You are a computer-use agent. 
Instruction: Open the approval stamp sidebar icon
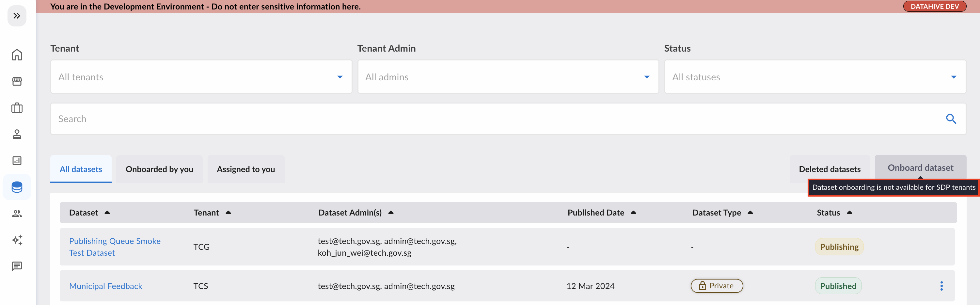click(17, 135)
